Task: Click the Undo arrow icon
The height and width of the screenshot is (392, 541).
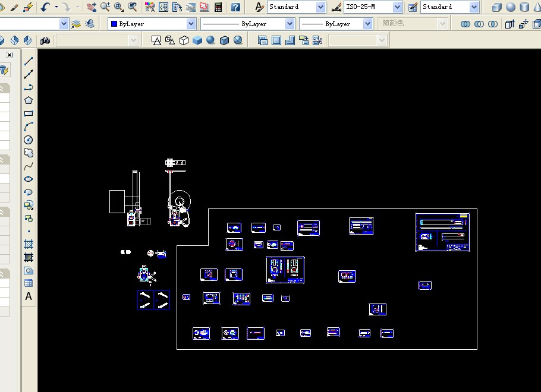Action: coord(45,7)
